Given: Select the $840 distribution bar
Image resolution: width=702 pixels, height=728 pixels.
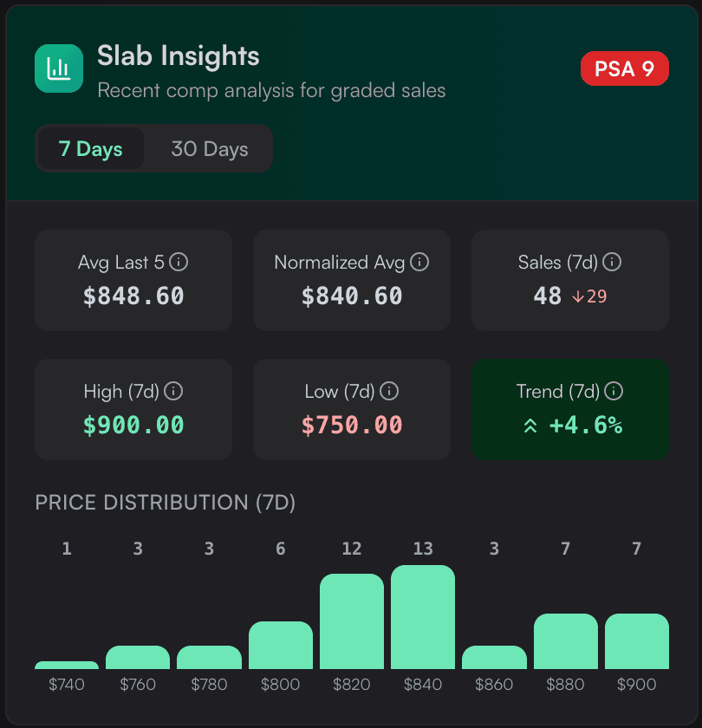Looking at the screenshot, I should [423, 616].
